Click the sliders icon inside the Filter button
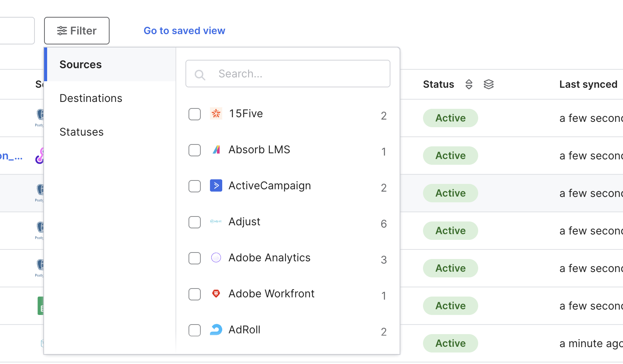Viewport: 623px width, 364px height. (62, 31)
